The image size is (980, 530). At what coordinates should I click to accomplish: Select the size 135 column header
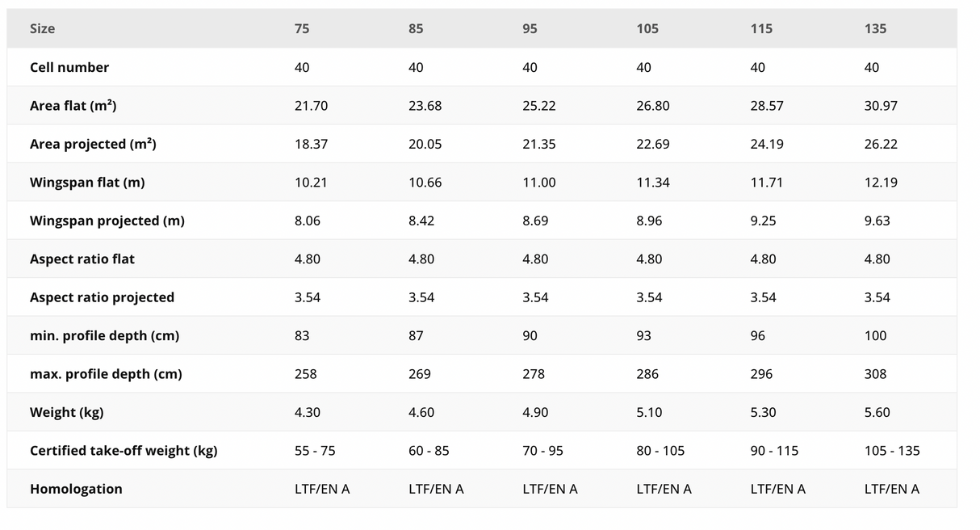click(875, 29)
